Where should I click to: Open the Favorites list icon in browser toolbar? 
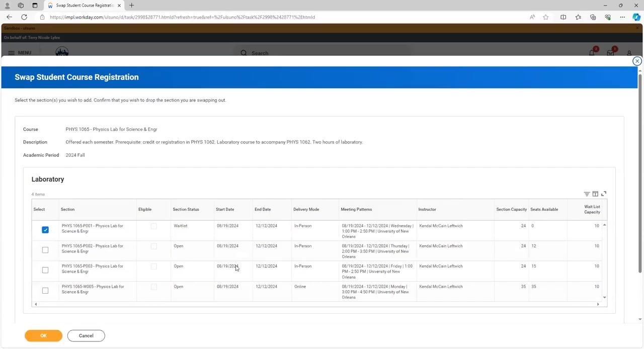point(578,17)
